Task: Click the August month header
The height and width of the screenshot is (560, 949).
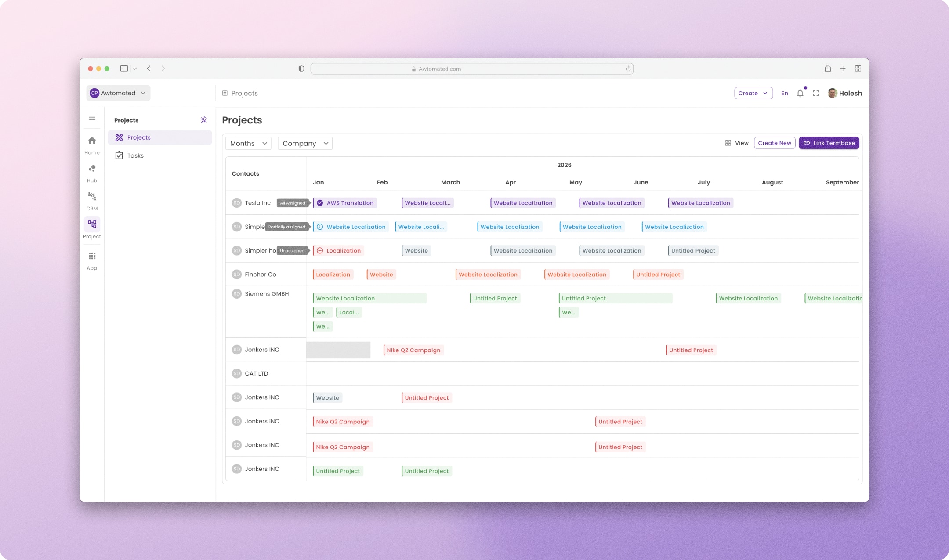Action: coord(772,182)
